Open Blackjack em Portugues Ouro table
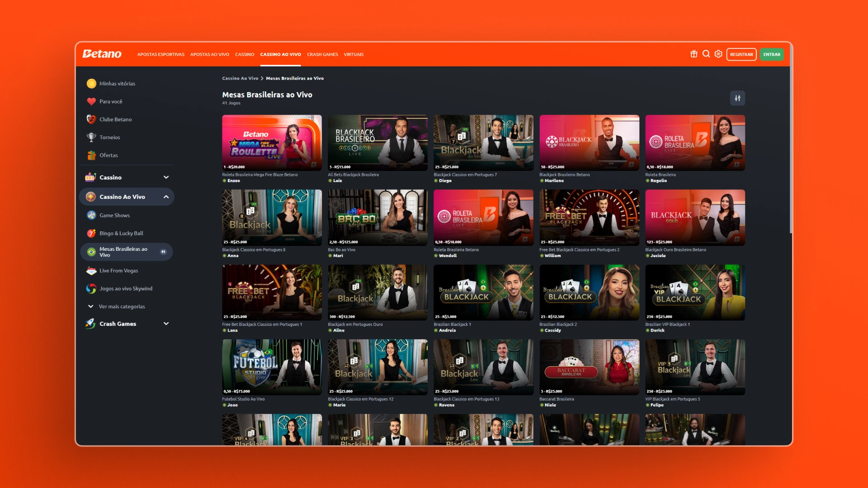The width and height of the screenshot is (868, 488). click(x=377, y=292)
